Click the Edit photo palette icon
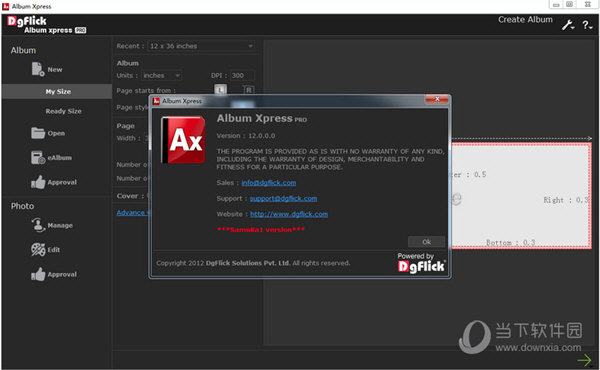This screenshot has width=600, height=370. coord(38,249)
